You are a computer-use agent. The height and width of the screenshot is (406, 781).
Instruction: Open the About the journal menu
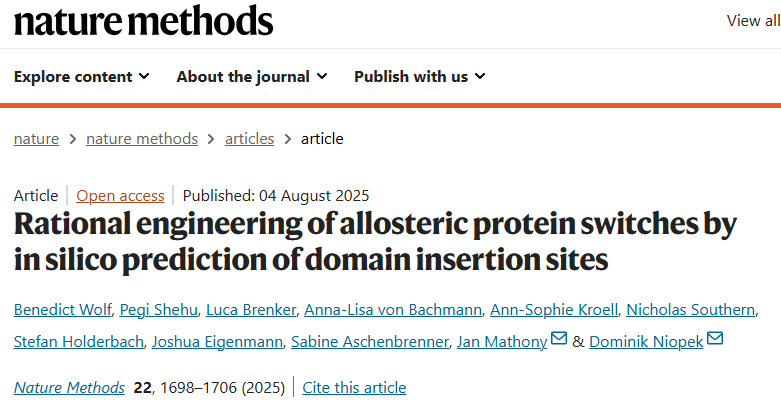(x=251, y=76)
